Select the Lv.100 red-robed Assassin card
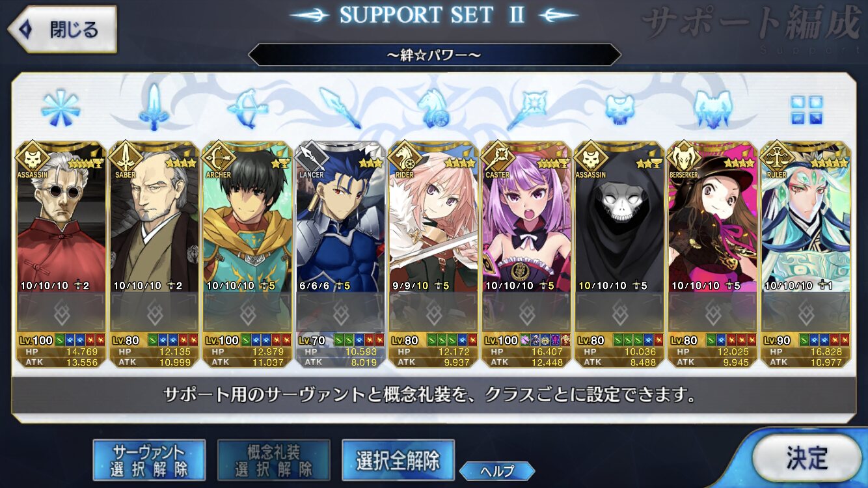The height and width of the screenshot is (488, 868). [x=61, y=254]
